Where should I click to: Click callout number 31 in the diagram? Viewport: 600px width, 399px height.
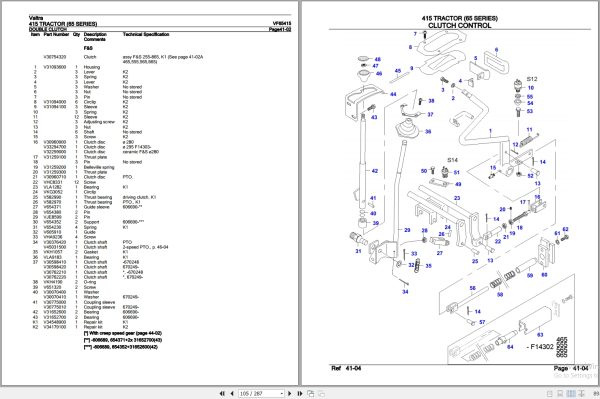point(358,251)
